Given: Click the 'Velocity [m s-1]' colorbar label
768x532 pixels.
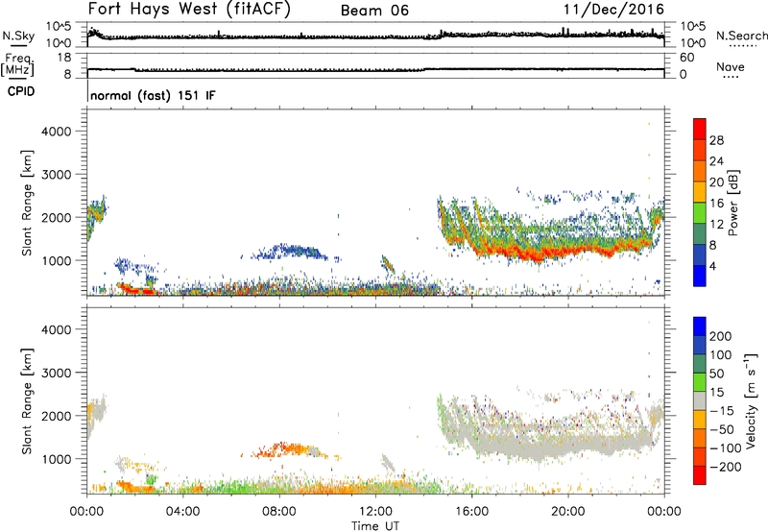Looking at the screenshot, I should (751, 400).
